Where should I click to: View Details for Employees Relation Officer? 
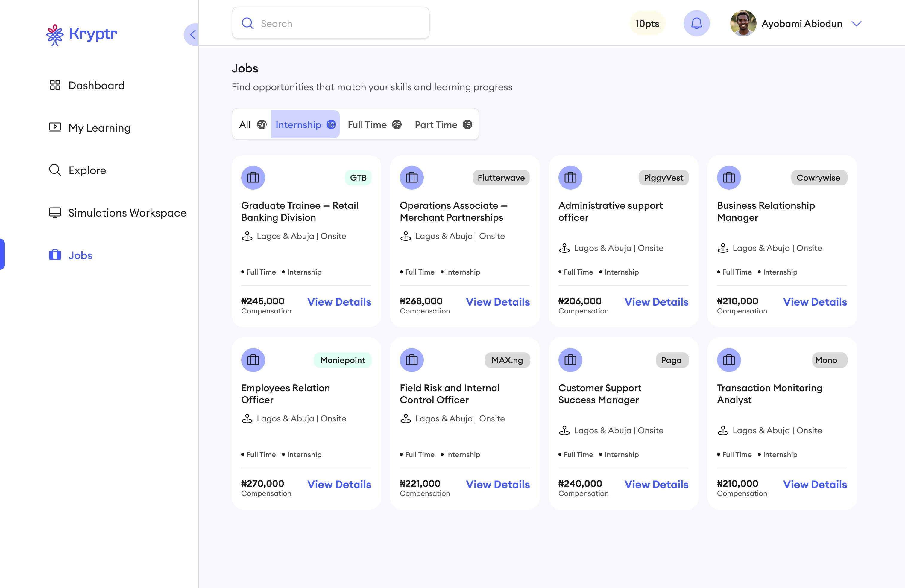coord(339,484)
